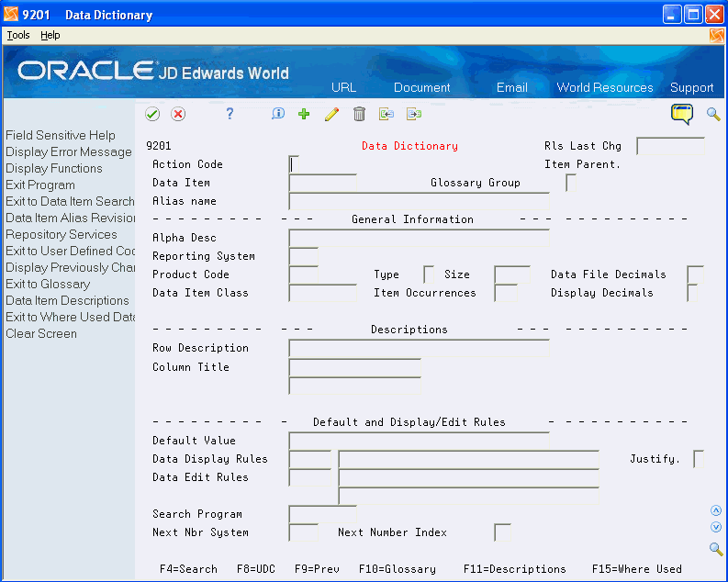Click F4=Search function key label
The image size is (728, 582).
[x=188, y=569]
